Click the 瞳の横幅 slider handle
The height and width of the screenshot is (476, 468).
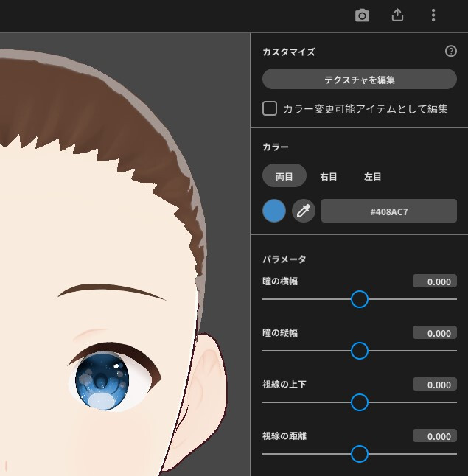(x=360, y=299)
